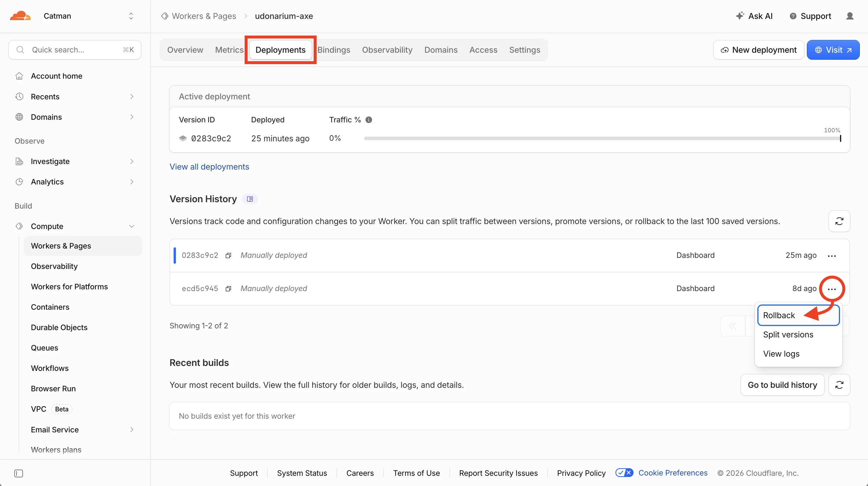The image size is (868, 486).
Task: Open actions menu for version ecd5c945
Action: pos(832,289)
